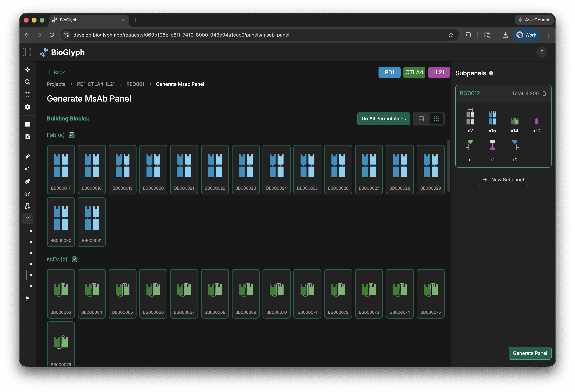Click Do All Permutations button
Screen dimensions: 575x392
pyautogui.click(x=384, y=119)
